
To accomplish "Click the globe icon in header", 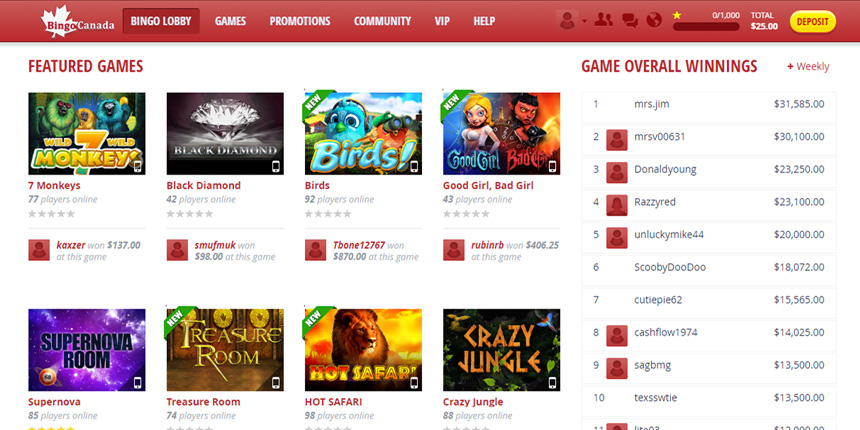I will click(654, 21).
